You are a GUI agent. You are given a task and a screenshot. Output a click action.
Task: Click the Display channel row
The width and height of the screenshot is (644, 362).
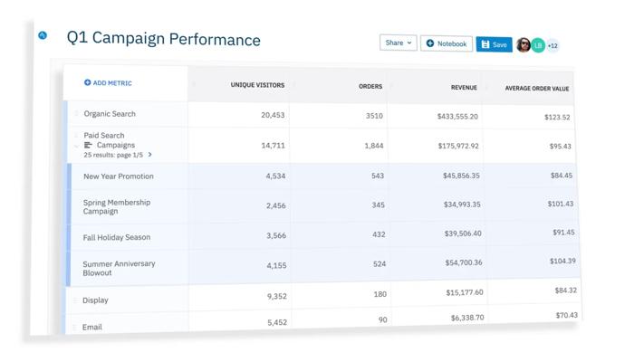coord(95,300)
